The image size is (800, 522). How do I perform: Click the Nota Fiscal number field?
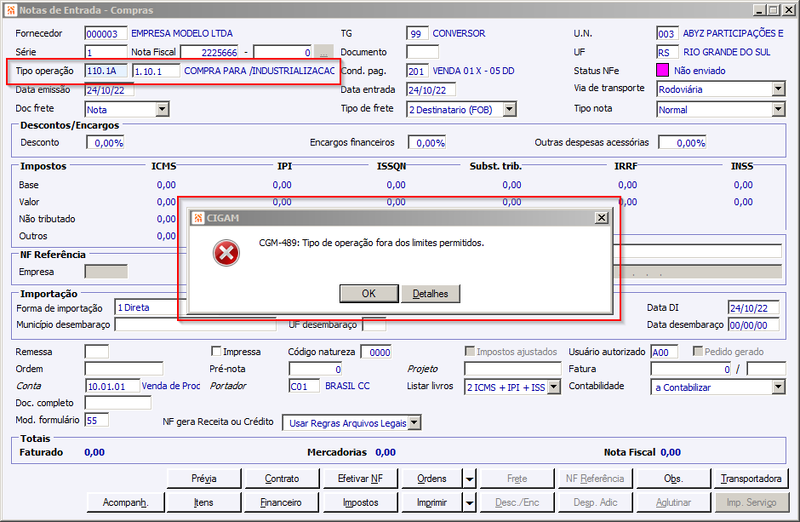tap(210, 52)
